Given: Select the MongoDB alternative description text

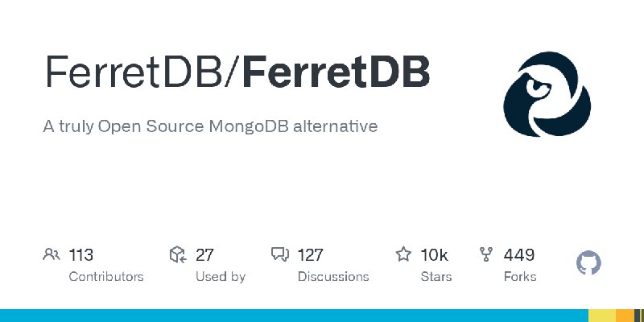Looking at the screenshot, I should [x=210, y=126].
